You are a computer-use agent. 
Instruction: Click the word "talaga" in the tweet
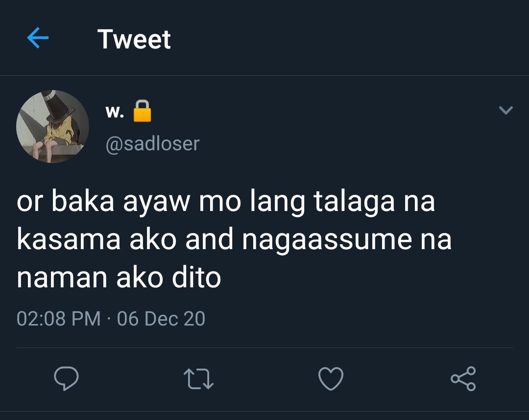coord(354,202)
